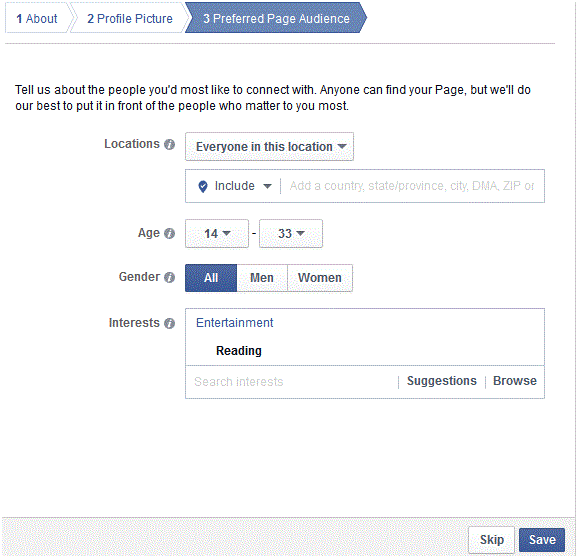Open interest Suggestions
This screenshot has height=558, width=579.
click(x=442, y=381)
